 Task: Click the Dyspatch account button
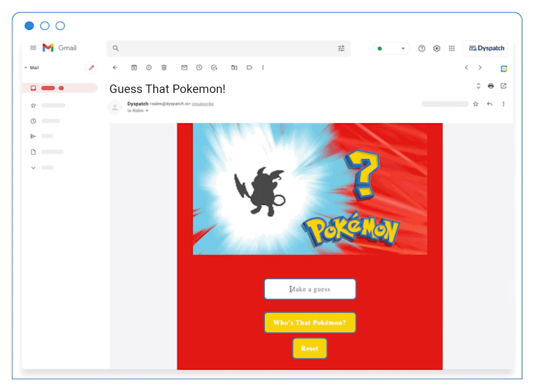point(485,48)
